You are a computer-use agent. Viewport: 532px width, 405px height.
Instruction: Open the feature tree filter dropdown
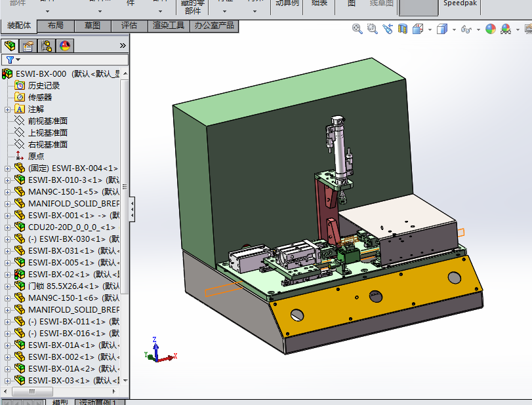click(x=18, y=60)
